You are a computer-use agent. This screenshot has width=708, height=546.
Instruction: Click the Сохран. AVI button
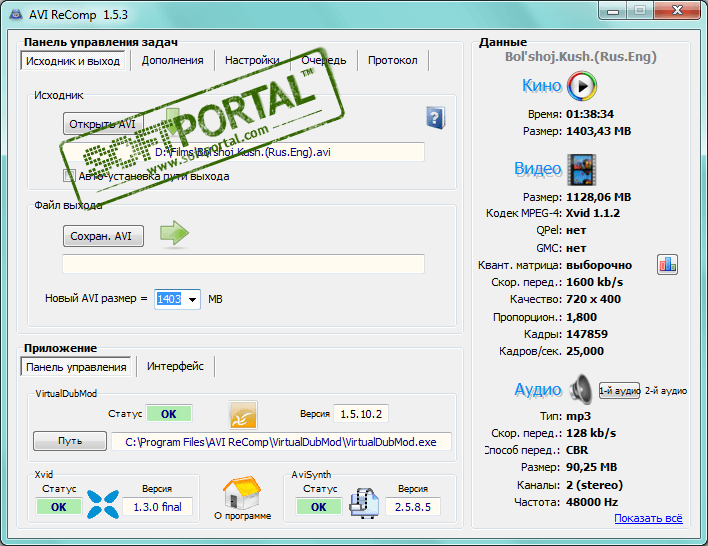click(x=103, y=236)
